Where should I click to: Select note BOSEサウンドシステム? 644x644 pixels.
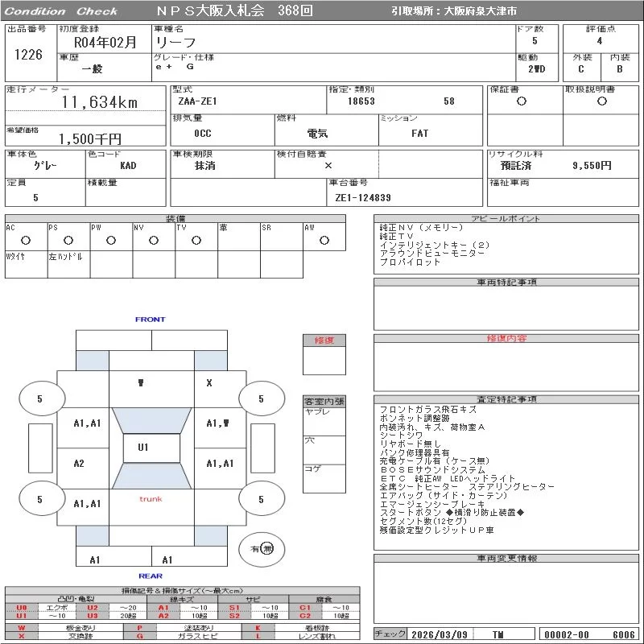click(x=432, y=470)
